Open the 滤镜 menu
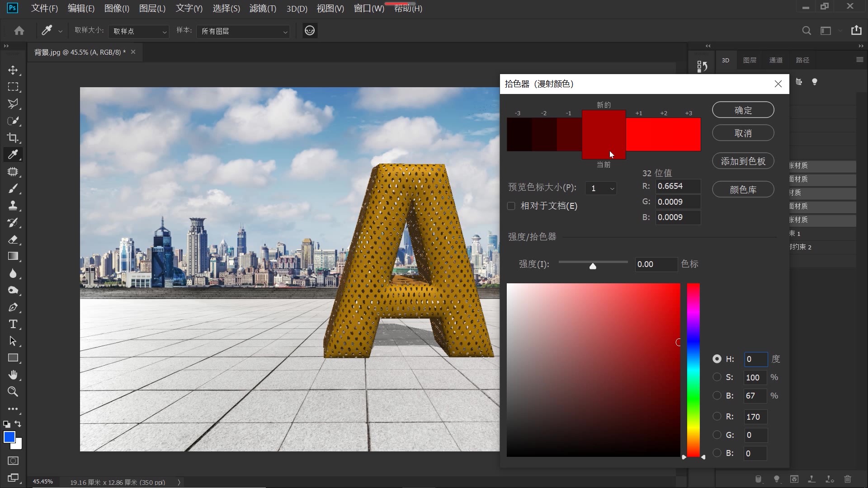Image resolution: width=868 pixels, height=488 pixels. (263, 8)
